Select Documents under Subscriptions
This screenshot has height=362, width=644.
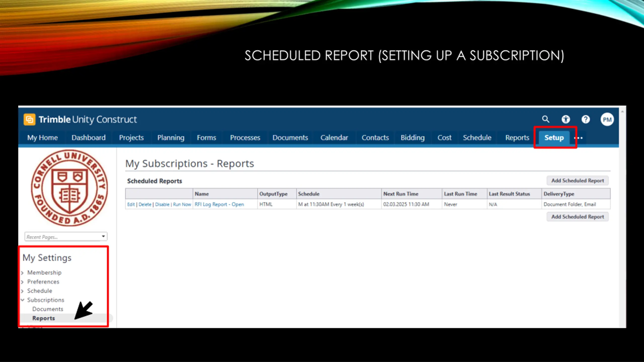click(x=48, y=309)
